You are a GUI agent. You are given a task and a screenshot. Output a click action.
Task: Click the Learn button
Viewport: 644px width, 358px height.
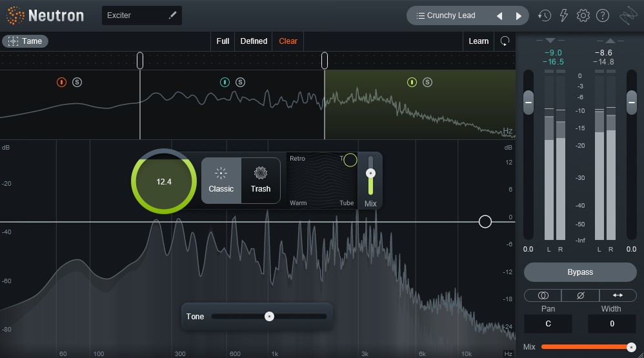coord(478,41)
